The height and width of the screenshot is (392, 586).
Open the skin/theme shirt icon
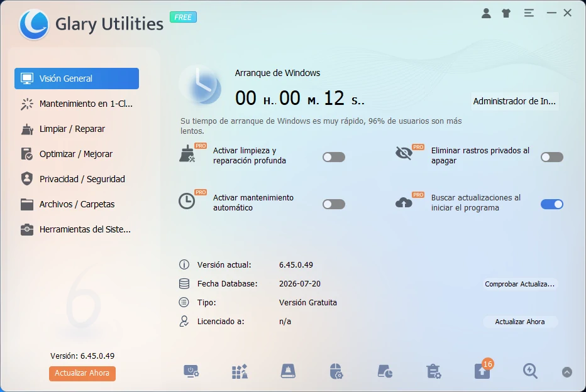[506, 13]
